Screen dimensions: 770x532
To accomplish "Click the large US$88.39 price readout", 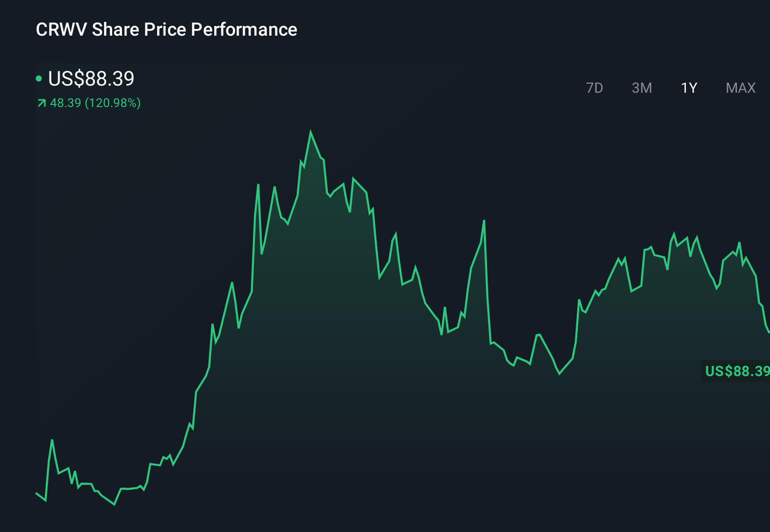I will tap(91, 78).
